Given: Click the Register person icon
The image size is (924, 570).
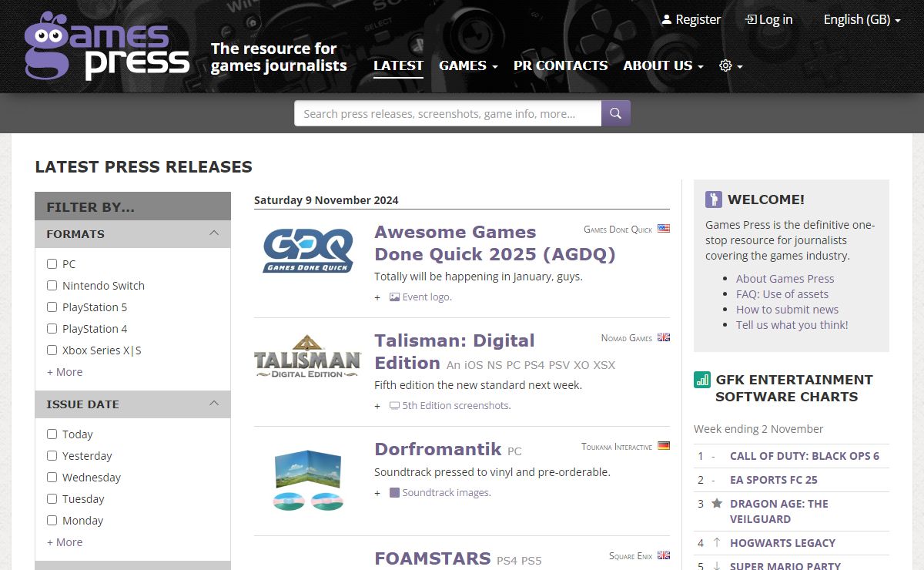Looking at the screenshot, I should [x=667, y=20].
